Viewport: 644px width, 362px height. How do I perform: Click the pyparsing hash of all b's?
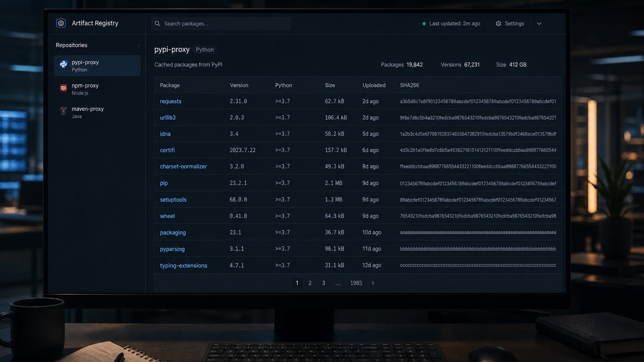pyautogui.click(x=478, y=249)
